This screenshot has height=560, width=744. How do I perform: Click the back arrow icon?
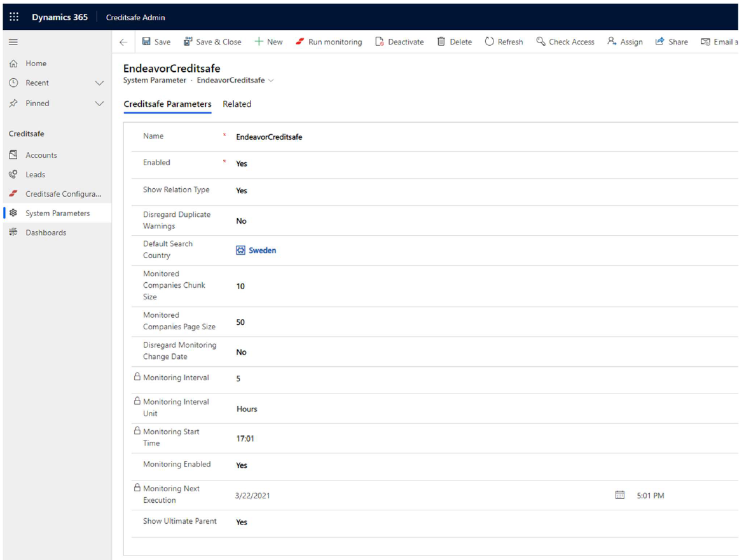pos(123,42)
